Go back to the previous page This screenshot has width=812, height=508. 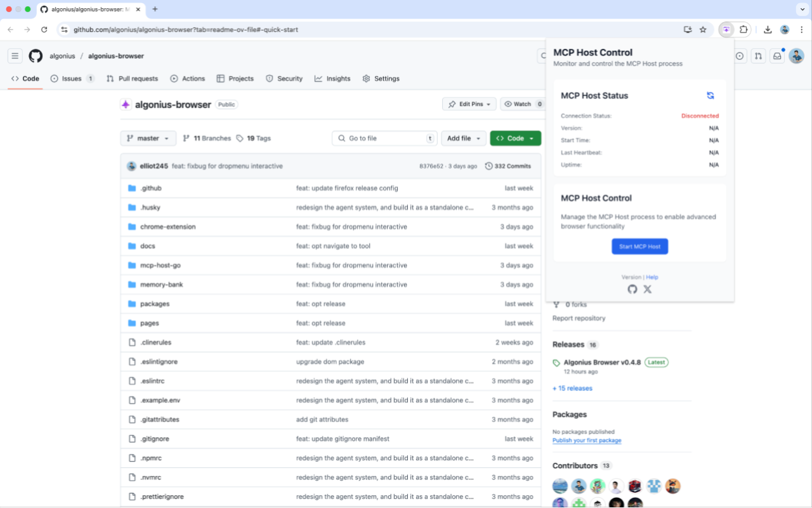coord(10,29)
